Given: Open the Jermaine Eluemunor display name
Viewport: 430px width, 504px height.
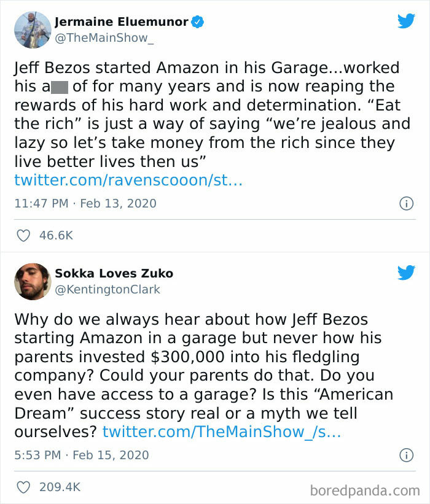Looking at the screenshot, I should 121,22.
